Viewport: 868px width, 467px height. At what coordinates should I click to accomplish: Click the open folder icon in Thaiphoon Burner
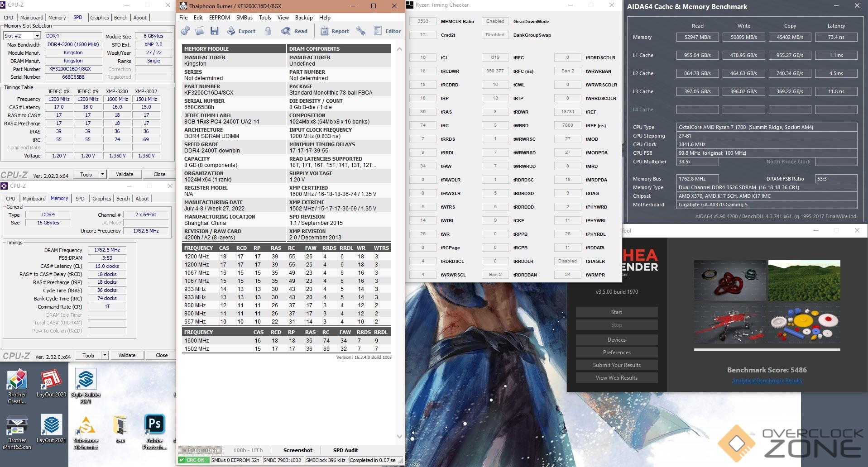[200, 31]
